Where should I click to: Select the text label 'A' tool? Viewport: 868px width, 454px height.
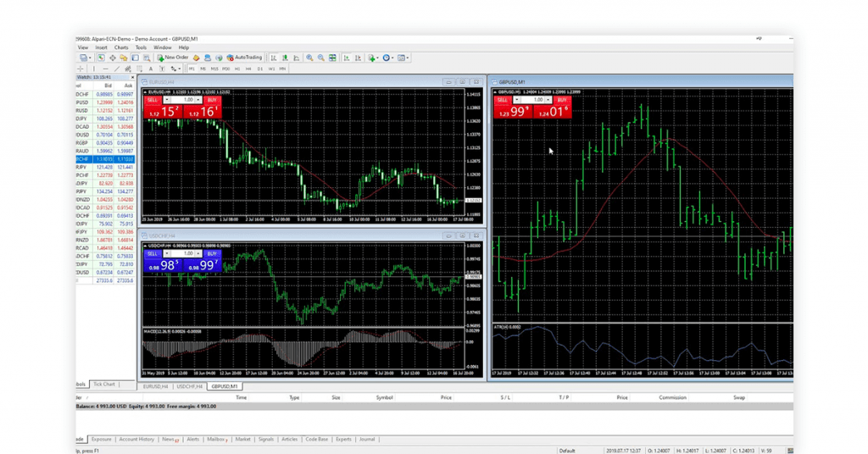pos(150,69)
